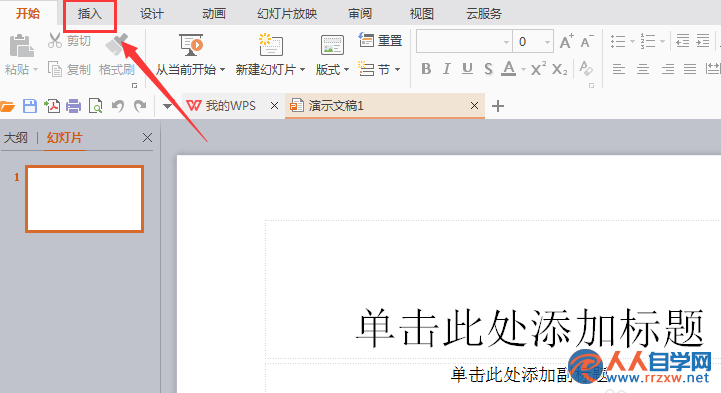Screen dimensions: 721x393
Task: Open the 动画 (Animation) ribbon tab
Action: (x=214, y=14)
